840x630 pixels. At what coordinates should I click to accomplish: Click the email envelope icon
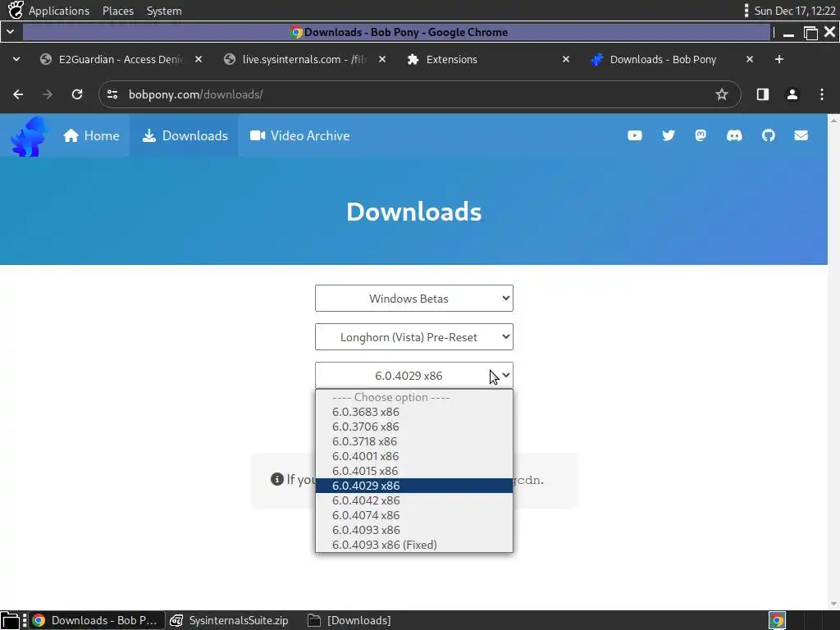click(x=801, y=135)
